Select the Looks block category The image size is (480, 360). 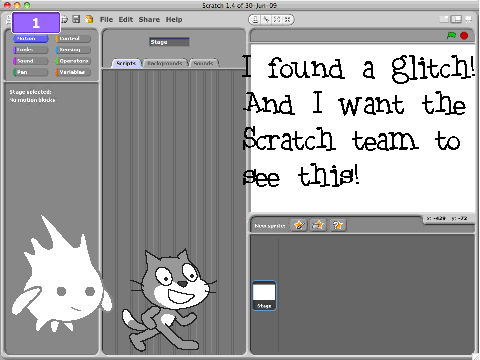tap(31, 50)
